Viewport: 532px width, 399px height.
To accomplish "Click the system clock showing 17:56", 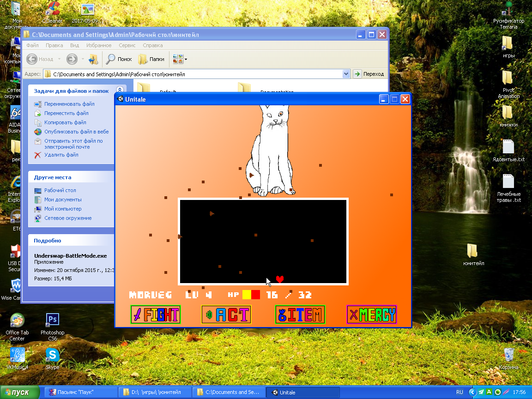I will pyautogui.click(x=520, y=392).
